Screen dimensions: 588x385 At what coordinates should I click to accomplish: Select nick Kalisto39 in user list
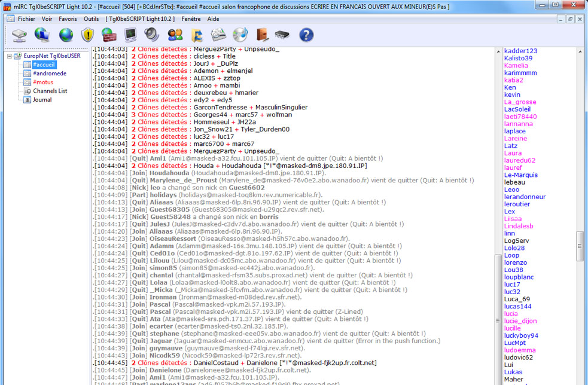pos(518,58)
